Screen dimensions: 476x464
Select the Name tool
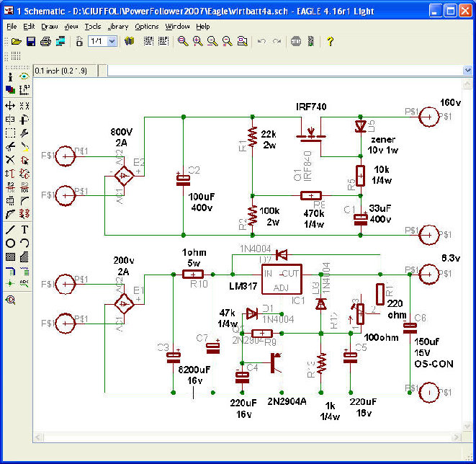coord(10,187)
